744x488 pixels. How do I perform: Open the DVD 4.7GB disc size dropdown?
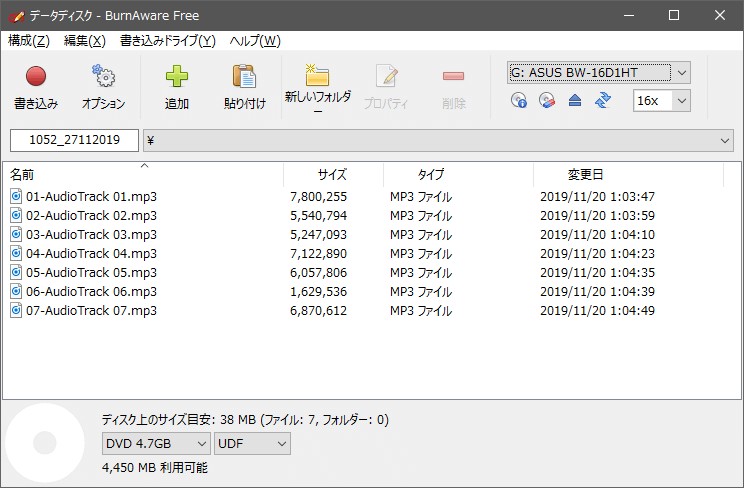[156, 443]
